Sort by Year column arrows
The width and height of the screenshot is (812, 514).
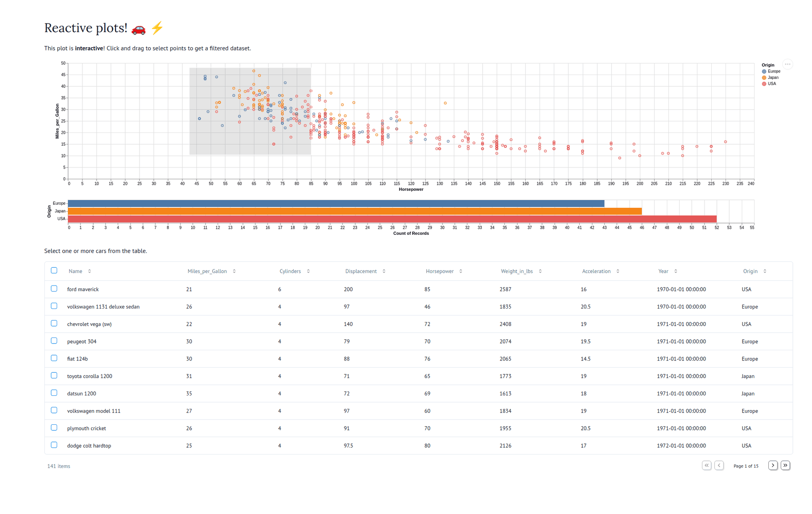click(676, 271)
